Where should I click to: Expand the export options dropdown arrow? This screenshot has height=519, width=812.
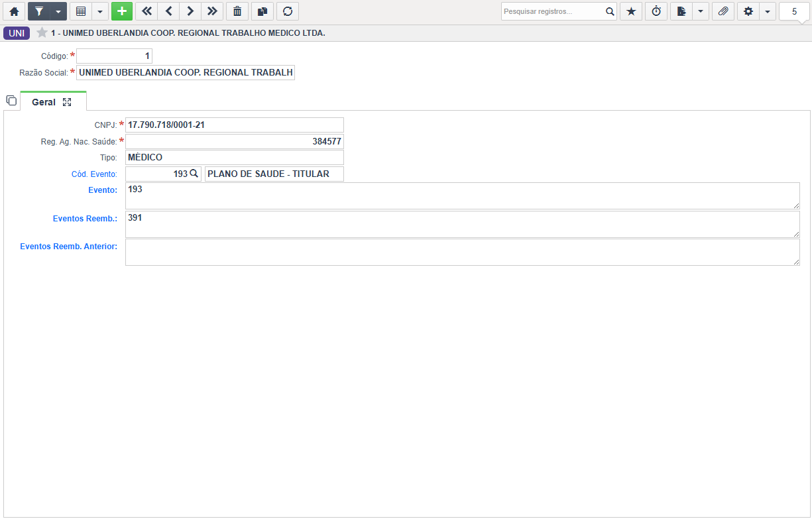pos(701,11)
